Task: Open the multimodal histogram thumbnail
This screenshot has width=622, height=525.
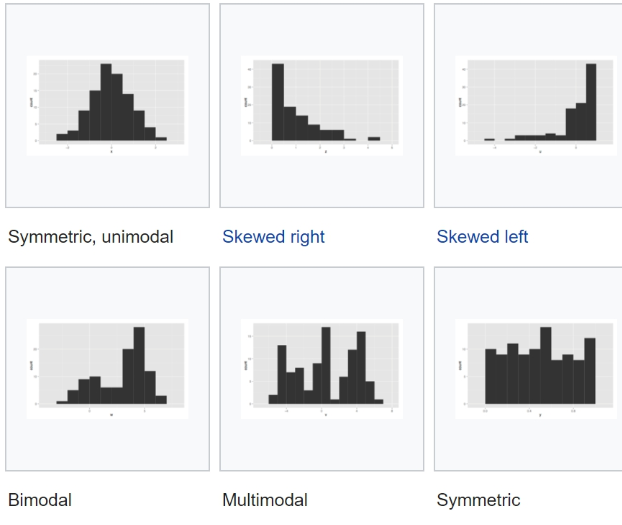Action: pyautogui.click(x=321, y=368)
